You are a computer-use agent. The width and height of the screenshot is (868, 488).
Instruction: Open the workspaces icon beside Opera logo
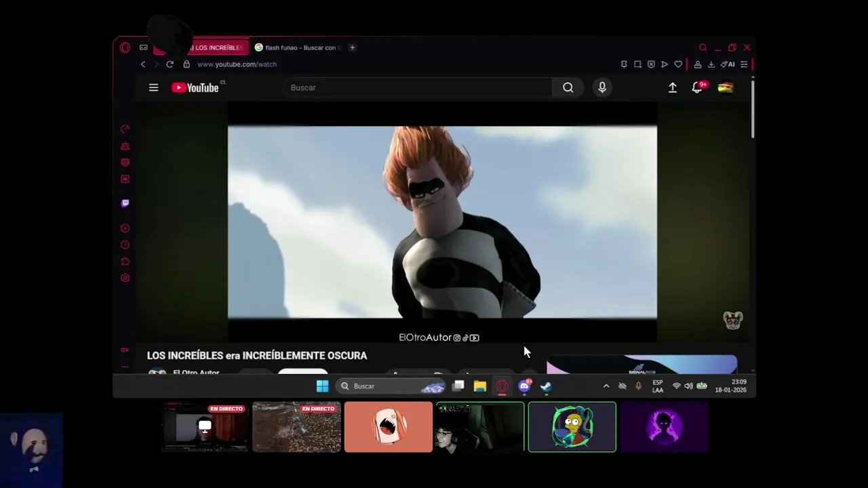click(143, 47)
